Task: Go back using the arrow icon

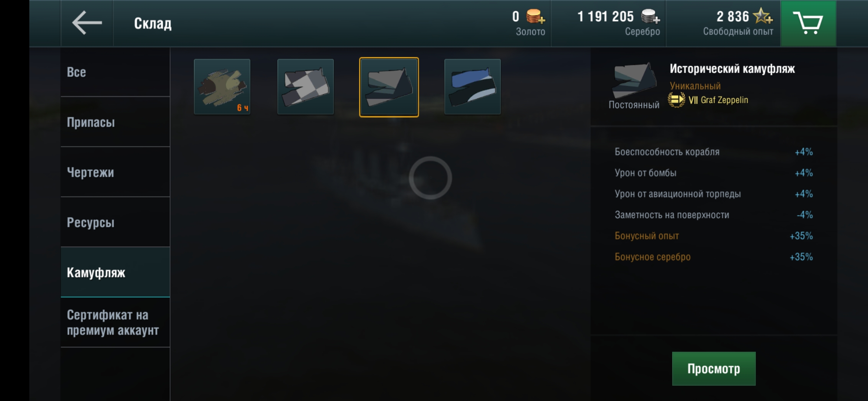Action: coord(87,23)
